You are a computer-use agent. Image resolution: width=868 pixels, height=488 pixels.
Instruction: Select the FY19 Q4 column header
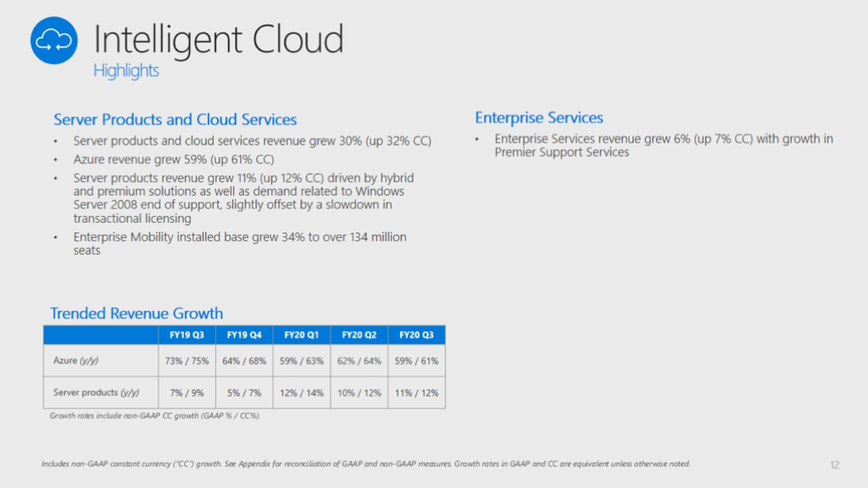pyautogui.click(x=244, y=335)
